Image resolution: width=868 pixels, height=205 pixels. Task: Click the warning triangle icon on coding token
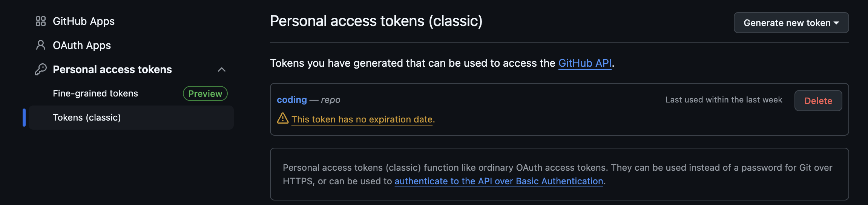pos(282,119)
